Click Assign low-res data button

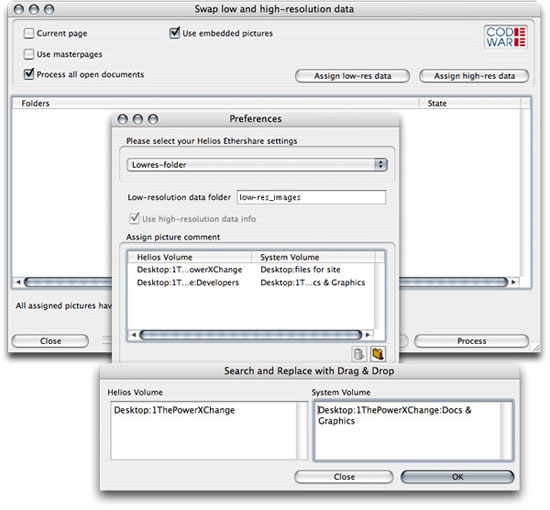click(x=352, y=76)
